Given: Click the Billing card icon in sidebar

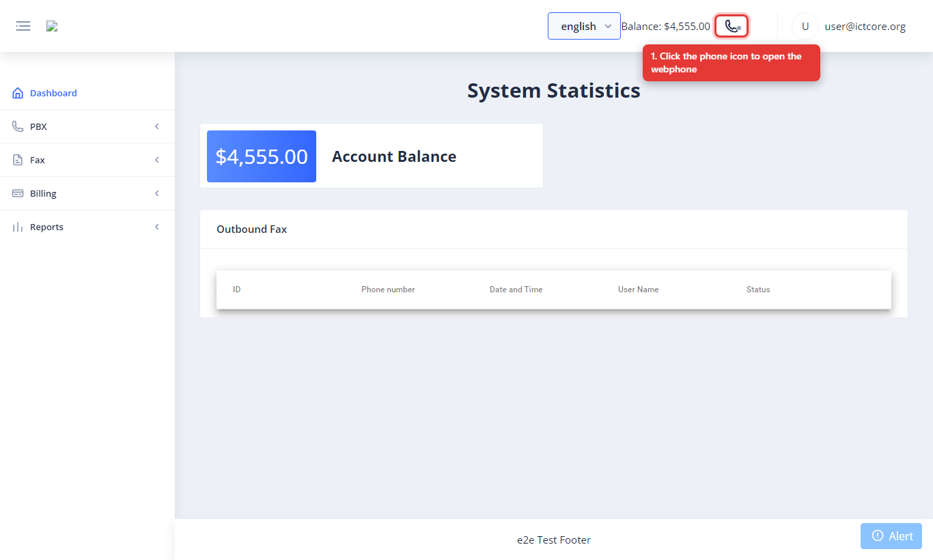Looking at the screenshot, I should tap(18, 193).
